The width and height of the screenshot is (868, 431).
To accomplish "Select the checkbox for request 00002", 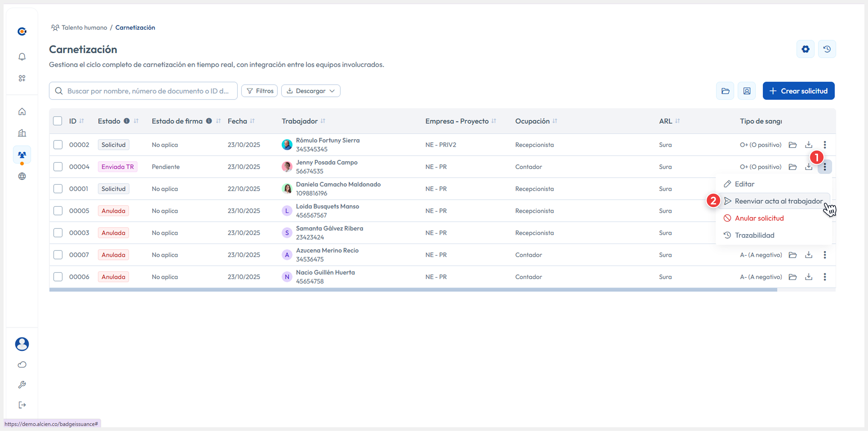I will click(58, 145).
